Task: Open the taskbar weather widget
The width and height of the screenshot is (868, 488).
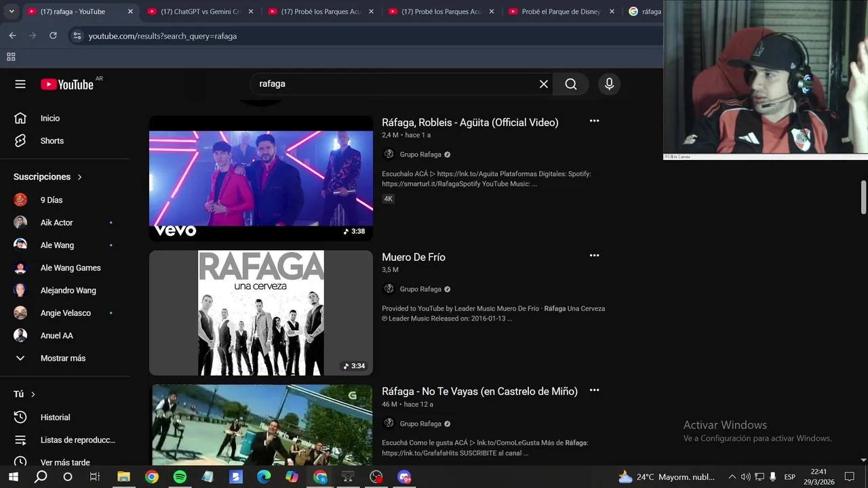Action: (667, 477)
